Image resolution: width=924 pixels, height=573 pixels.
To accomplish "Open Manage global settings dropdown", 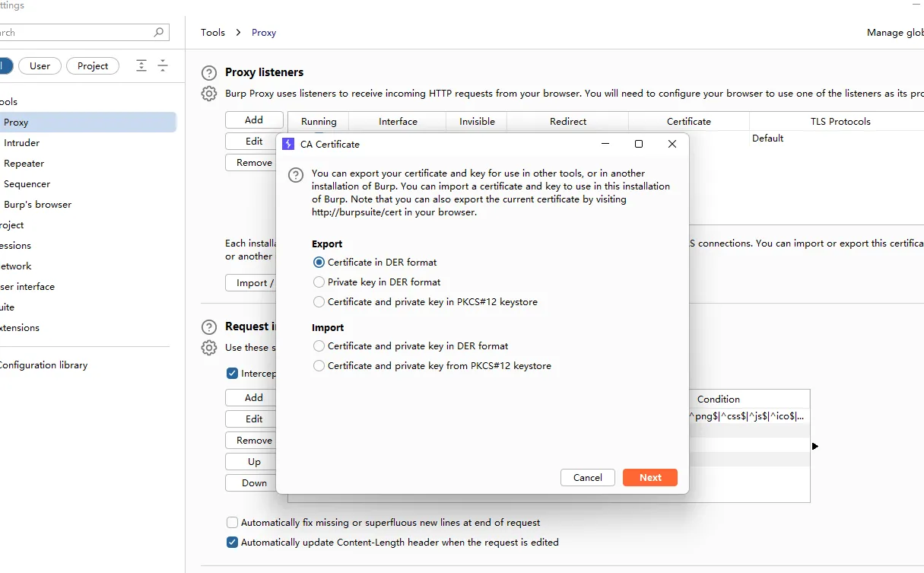I will [895, 33].
